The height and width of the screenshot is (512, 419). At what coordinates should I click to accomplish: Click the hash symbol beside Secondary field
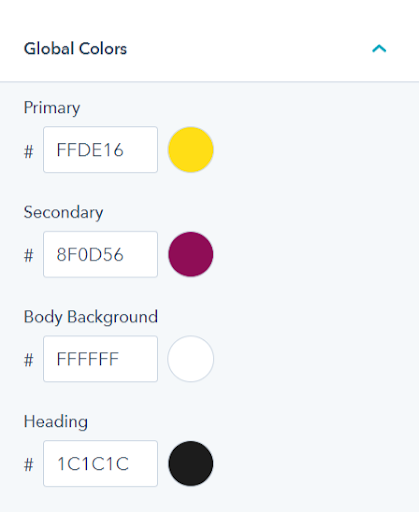tap(29, 256)
